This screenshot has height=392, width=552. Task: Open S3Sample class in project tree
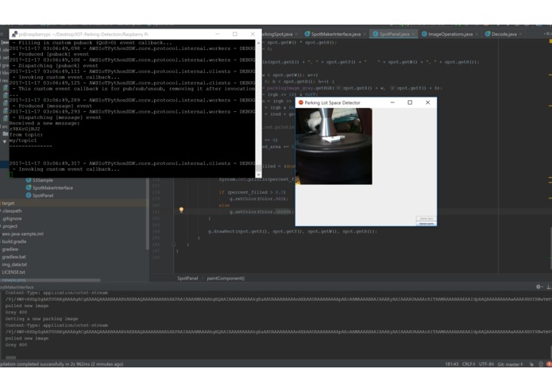pos(43,180)
